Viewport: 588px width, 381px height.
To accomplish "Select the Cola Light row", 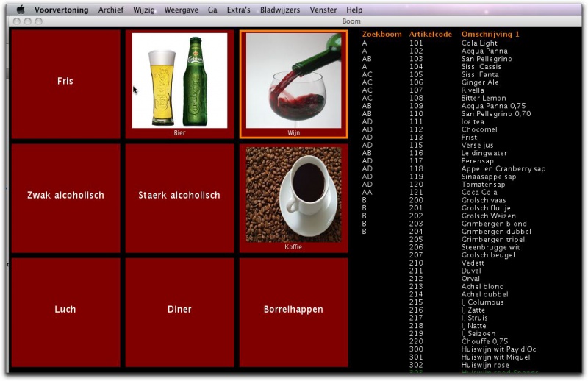I will (x=479, y=43).
